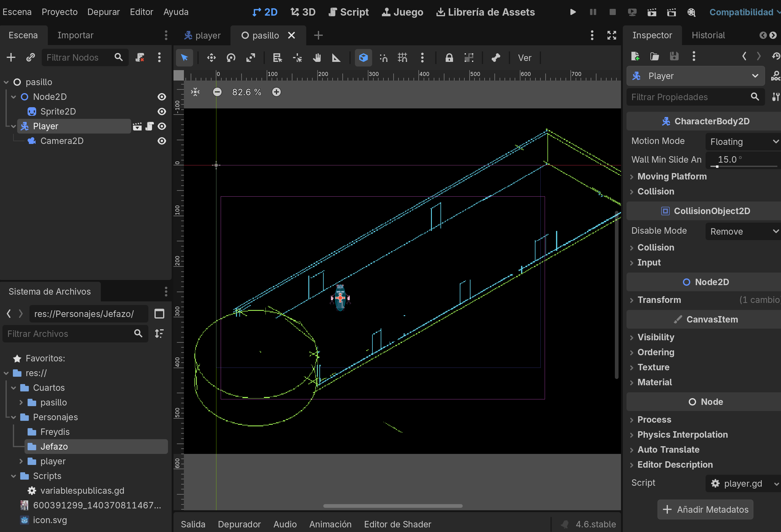Lock the selected node with padlock icon
Image resolution: width=781 pixels, height=532 pixels.
point(449,58)
